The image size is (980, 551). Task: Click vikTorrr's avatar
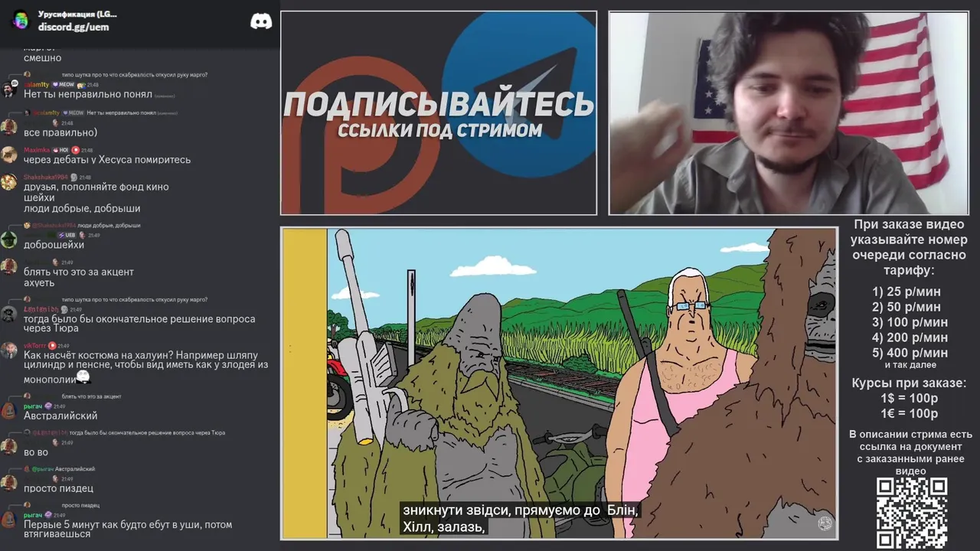pos(8,350)
